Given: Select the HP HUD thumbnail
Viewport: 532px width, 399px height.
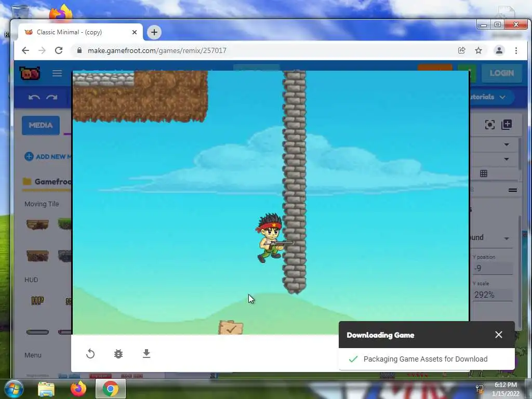Looking at the screenshot, I should coord(37,300).
